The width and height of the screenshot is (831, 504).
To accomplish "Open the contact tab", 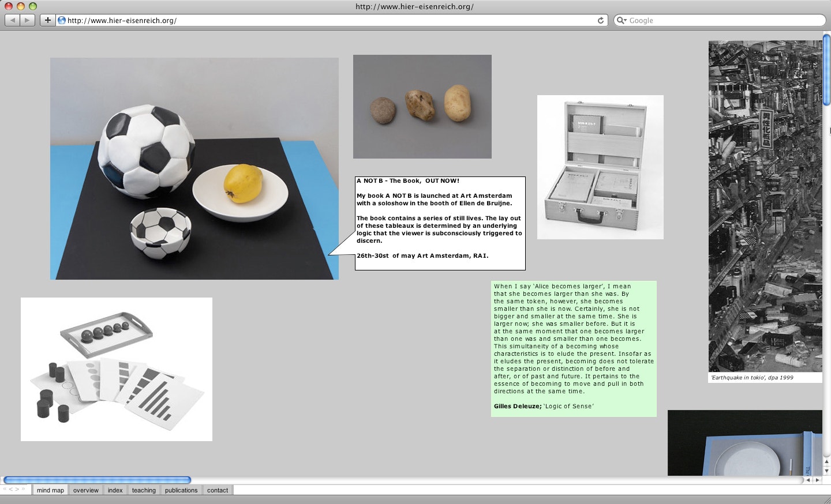I will 218,490.
